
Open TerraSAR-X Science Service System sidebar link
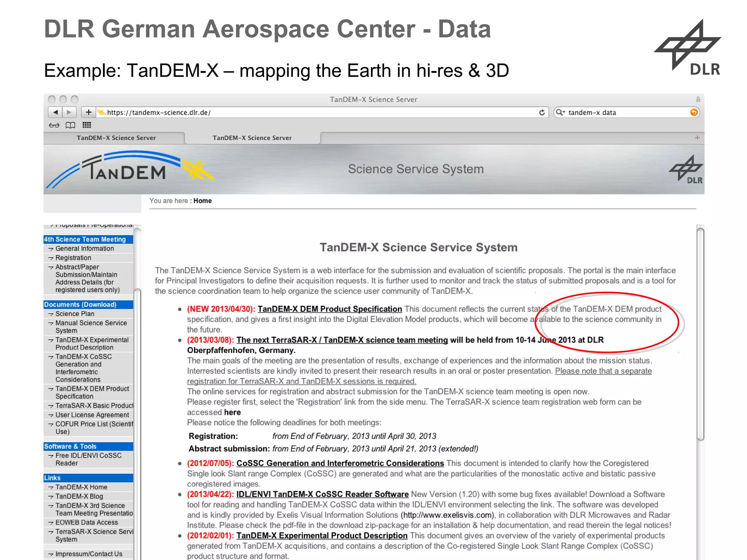(94, 535)
